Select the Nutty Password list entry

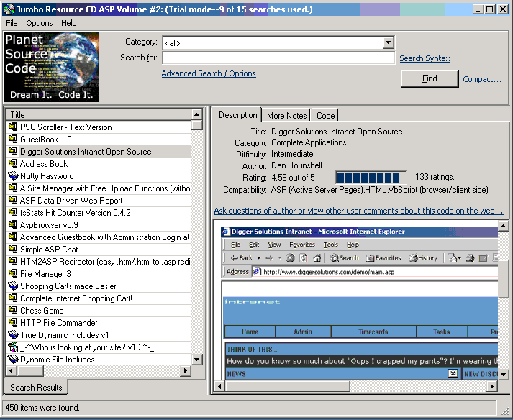click(x=99, y=176)
